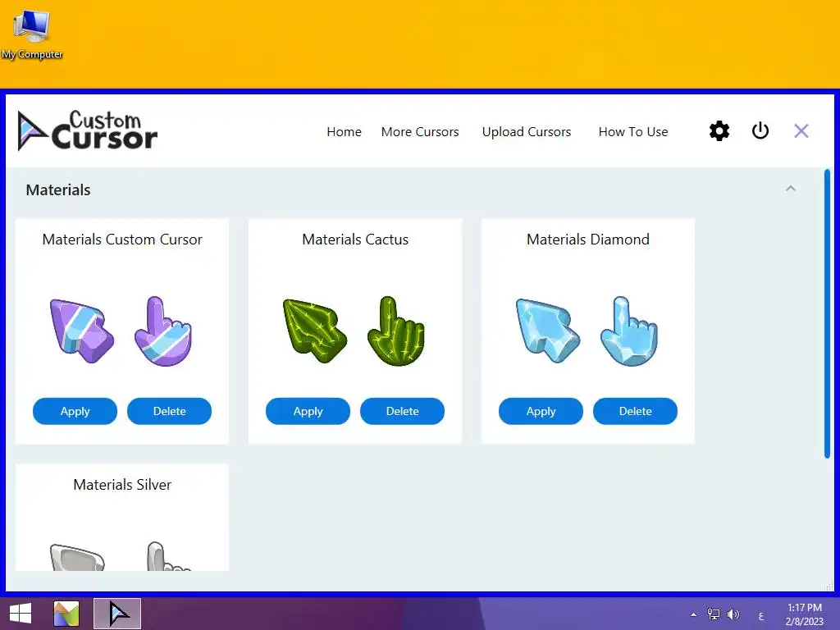
Task: Open the Windows Start button
Action: tap(21, 614)
